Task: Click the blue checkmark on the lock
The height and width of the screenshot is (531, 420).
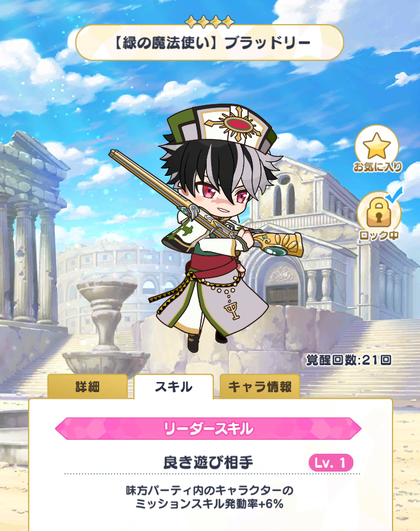Action: (395, 194)
